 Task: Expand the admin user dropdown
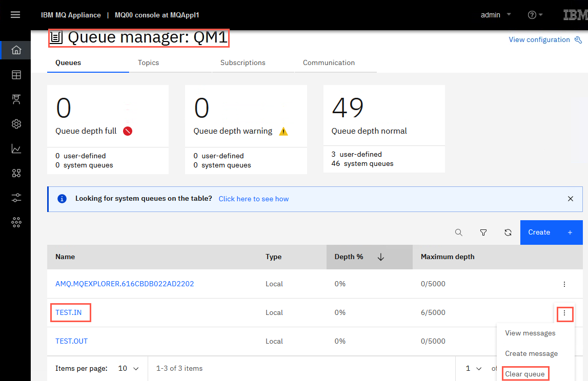(x=496, y=15)
